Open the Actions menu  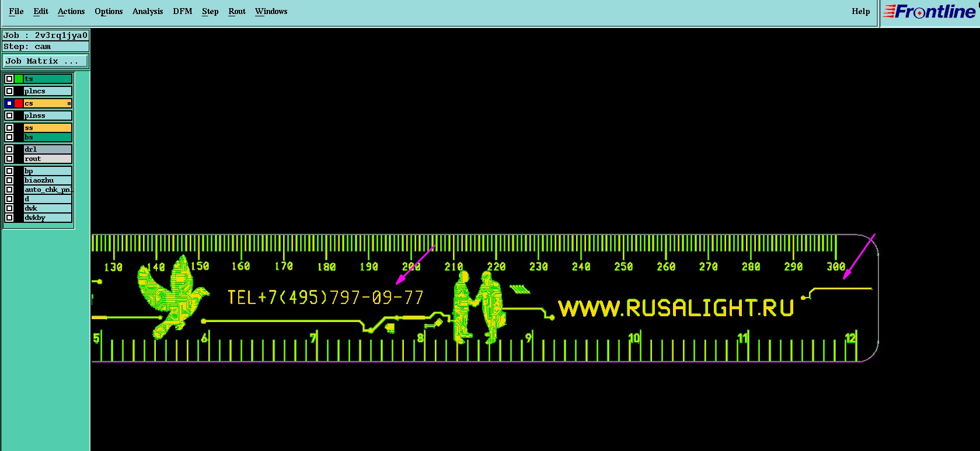coord(71,11)
